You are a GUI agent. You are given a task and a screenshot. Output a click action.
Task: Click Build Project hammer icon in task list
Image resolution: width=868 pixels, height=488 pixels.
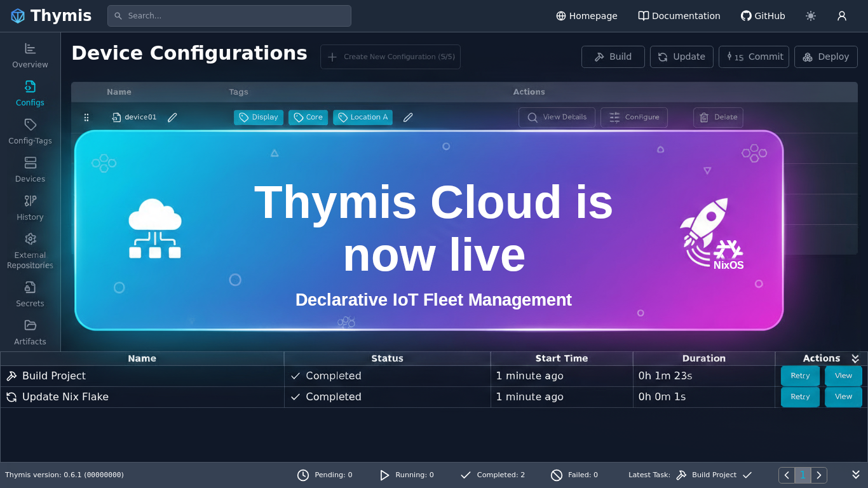[x=11, y=376]
